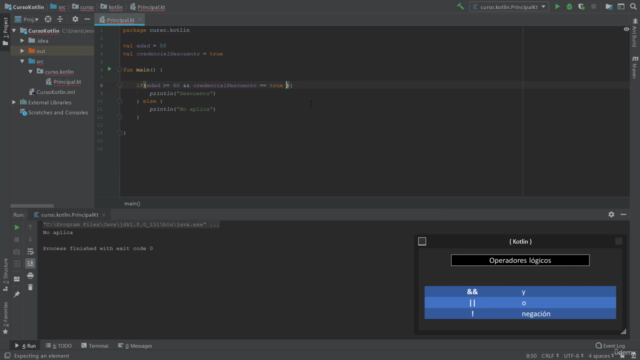This screenshot has width=640, height=360.
Task: Run with coverage icon in toolbar
Action: point(581,7)
